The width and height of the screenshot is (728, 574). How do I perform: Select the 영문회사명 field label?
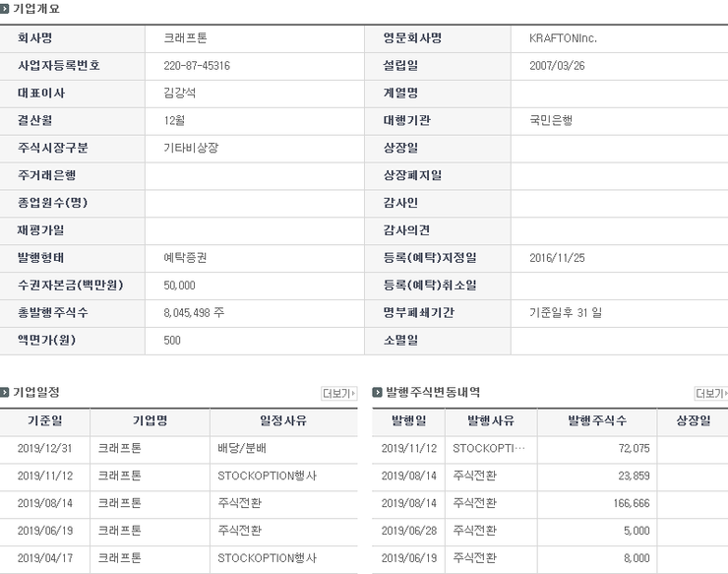coord(412,37)
